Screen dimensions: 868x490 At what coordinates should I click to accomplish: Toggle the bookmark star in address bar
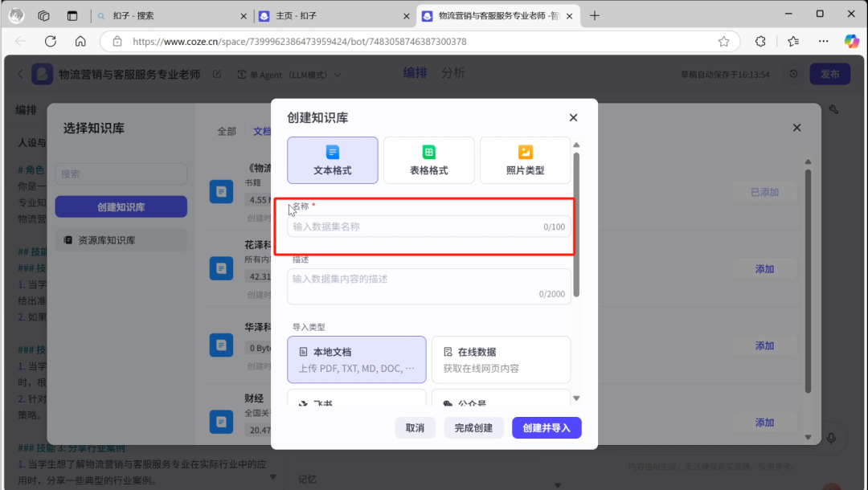[723, 41]
